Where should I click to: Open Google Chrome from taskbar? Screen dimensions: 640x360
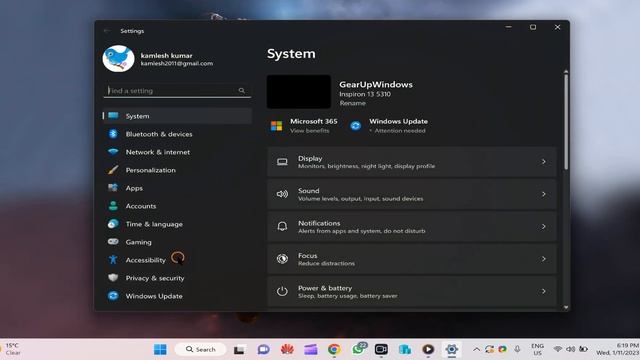[334, 349]
